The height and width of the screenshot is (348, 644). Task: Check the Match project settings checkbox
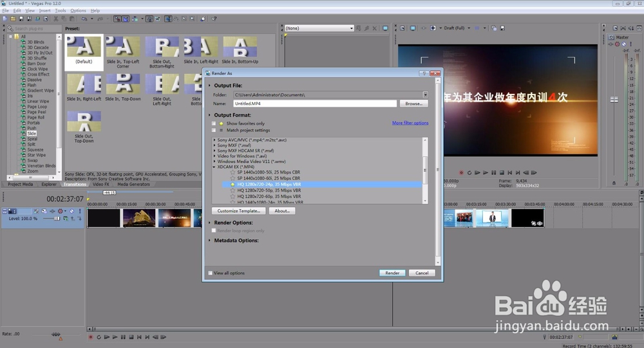tap(214, 130)
